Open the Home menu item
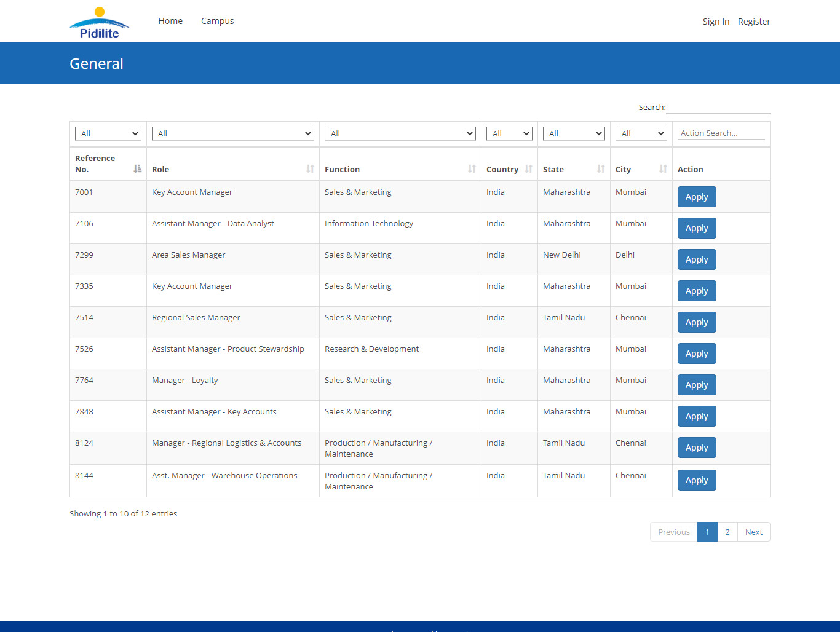The width and height of the screenshot is (840, 632). click(170, 21)
